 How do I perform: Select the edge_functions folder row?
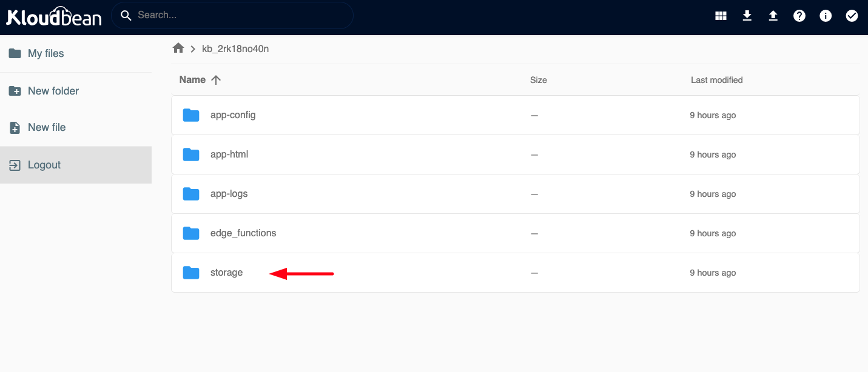[x=243, y=233]
